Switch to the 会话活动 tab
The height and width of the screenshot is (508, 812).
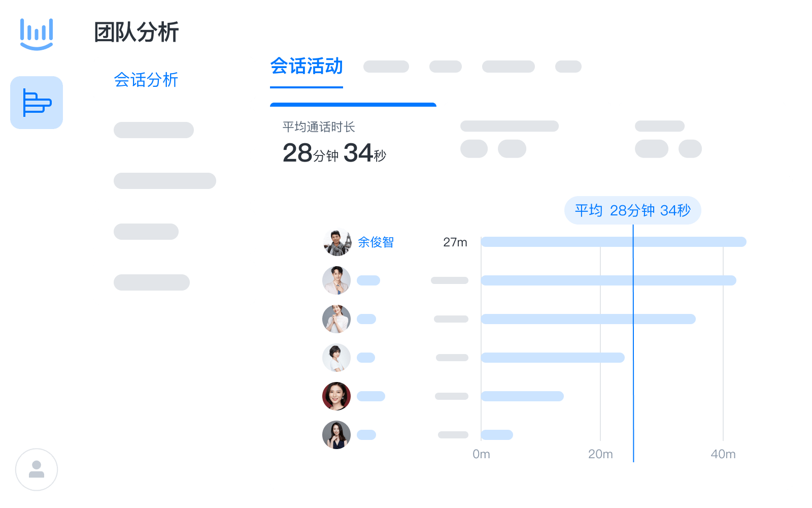pyautogui.click(x=307, y=67)
